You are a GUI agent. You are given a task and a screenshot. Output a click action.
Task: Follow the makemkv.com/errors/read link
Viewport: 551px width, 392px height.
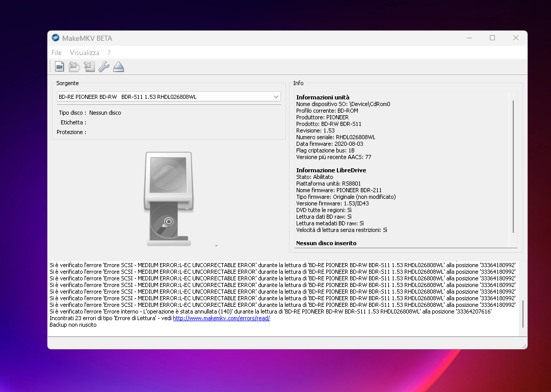(x=221, y=318)
